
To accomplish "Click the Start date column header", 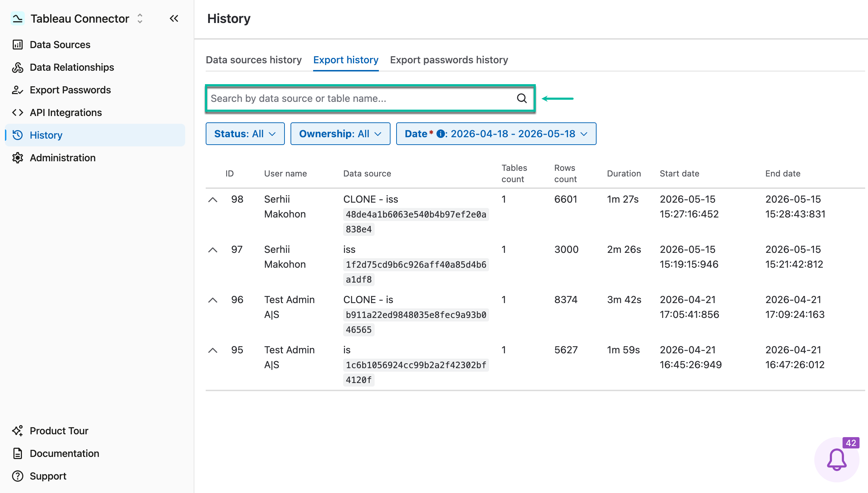I will coord(679,173).
